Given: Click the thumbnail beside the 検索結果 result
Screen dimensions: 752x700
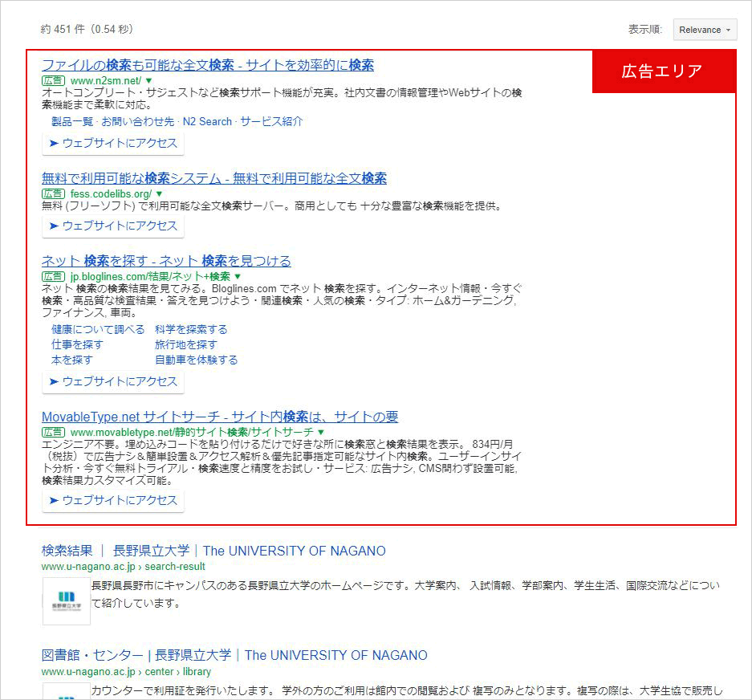Looking at the screenshot, I should click(67, 600).
